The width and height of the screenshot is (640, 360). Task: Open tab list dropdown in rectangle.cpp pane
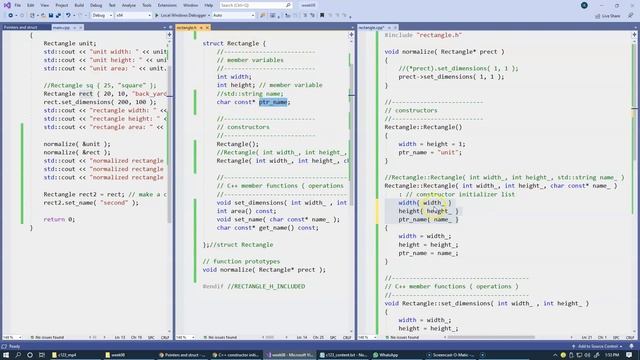pyautogui.click(x=636, y=27)
